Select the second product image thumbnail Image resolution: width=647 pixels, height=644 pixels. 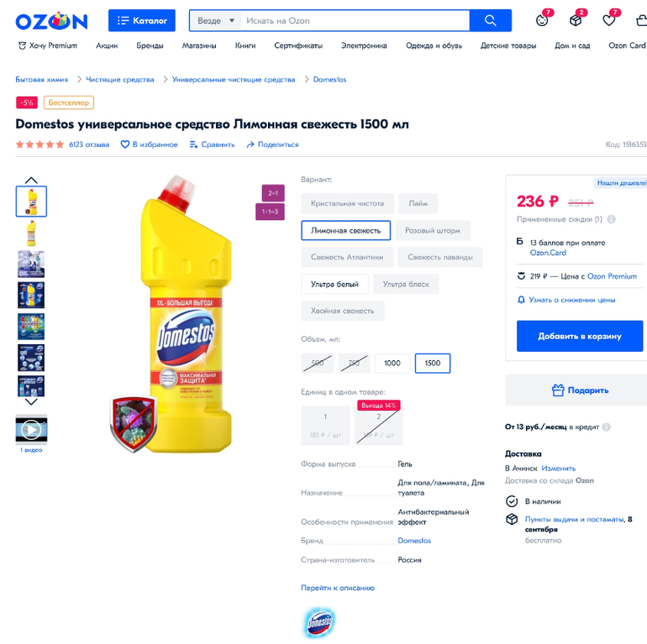31,233
